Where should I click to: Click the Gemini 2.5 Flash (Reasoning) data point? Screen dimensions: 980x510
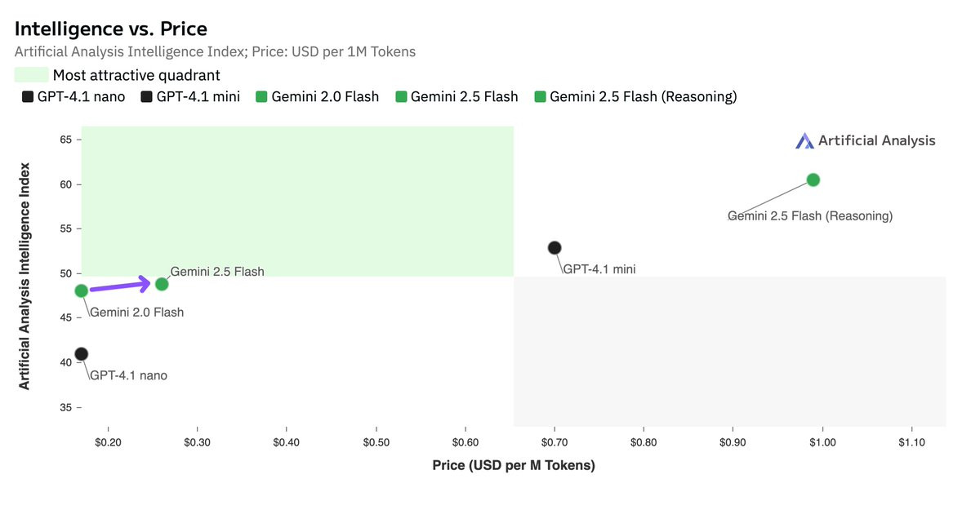tap(813, 180)
